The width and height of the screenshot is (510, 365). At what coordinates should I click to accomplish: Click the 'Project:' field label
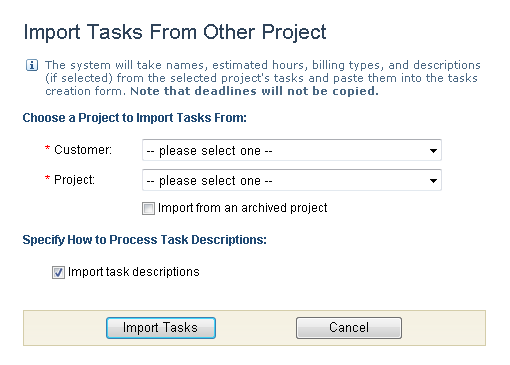coord(74,180)
